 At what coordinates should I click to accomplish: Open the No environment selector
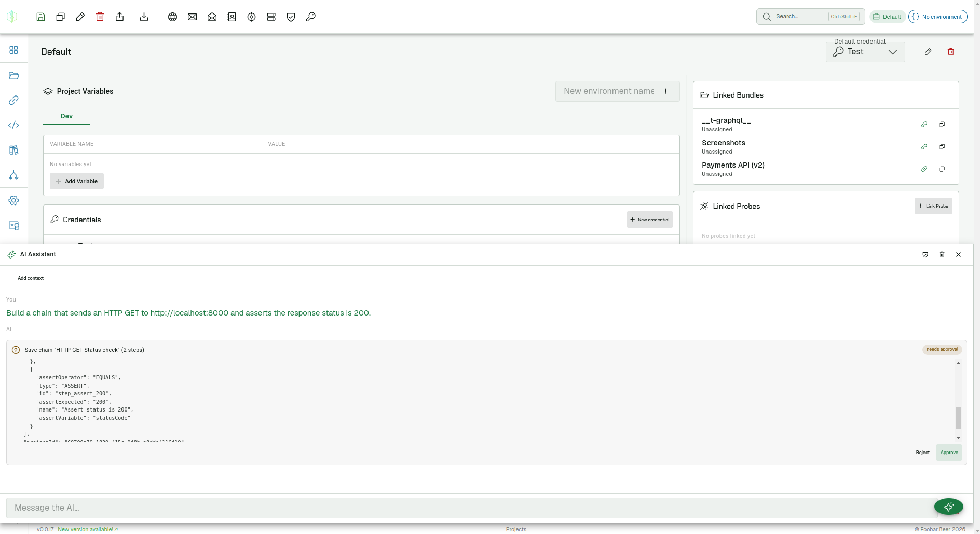click(x=938, y=17)
